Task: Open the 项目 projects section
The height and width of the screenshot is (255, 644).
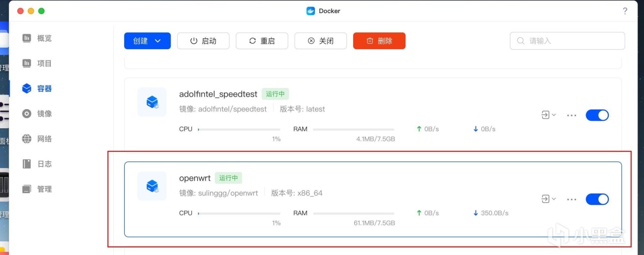Action: pyautogui.click(x=37, y=63)
